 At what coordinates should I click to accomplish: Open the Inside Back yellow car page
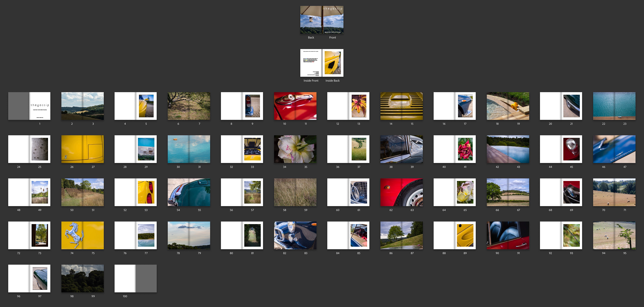coord(333,63)
